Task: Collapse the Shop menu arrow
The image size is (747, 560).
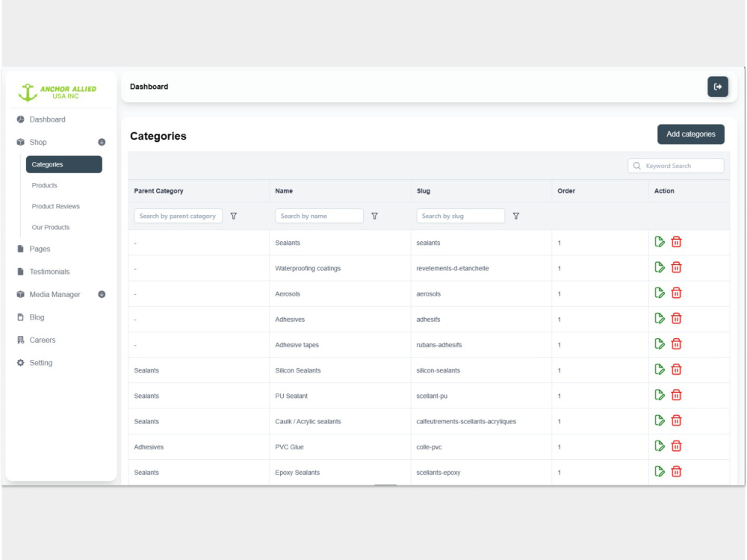Action: coord(102,142)
